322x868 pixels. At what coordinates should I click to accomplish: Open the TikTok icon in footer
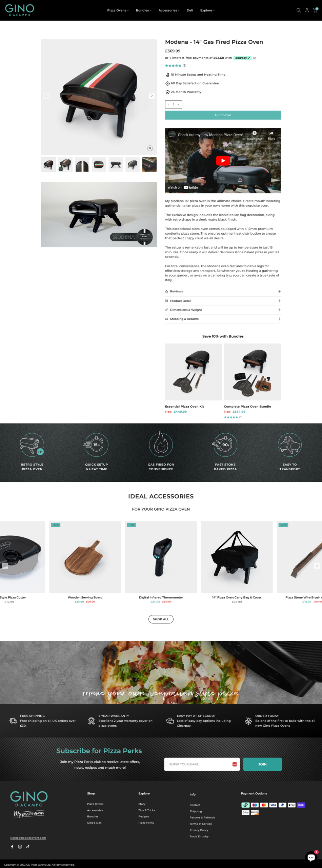tap(28, 846)
